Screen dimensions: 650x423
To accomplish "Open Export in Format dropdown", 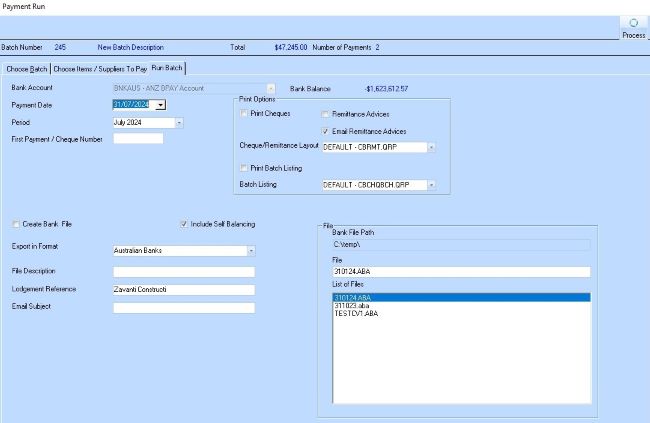I will click(251, 251).
